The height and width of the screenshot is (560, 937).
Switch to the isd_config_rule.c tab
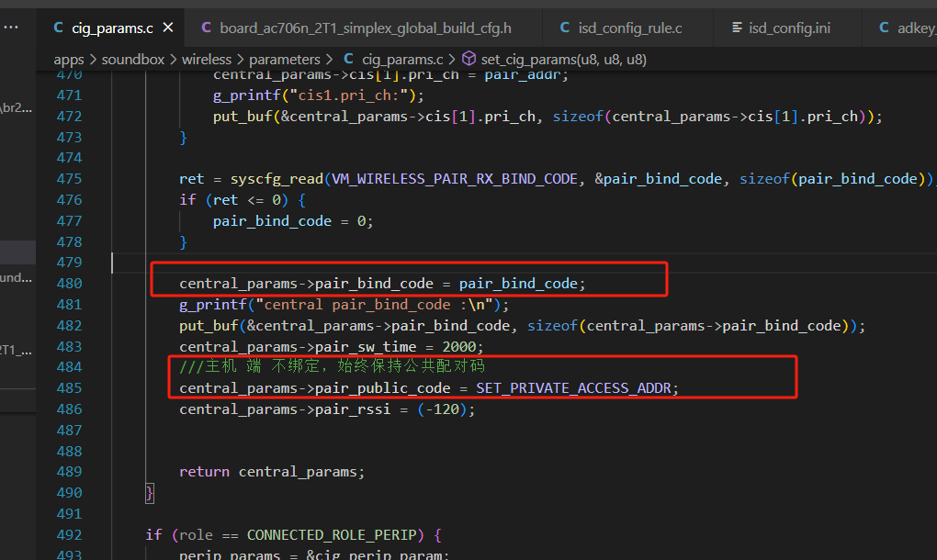628,28
